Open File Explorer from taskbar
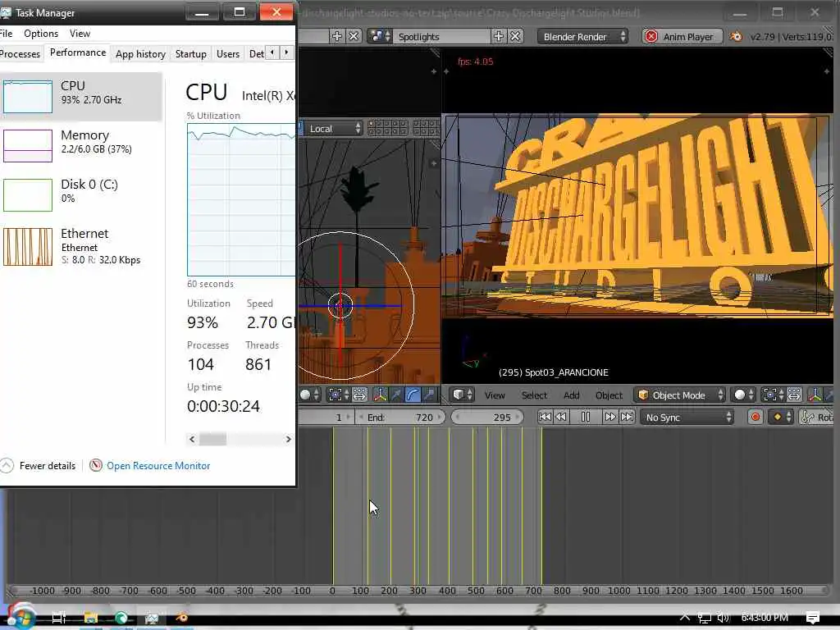Image resolution: width=840 pixels, height=630 pixels. [90, 618]
